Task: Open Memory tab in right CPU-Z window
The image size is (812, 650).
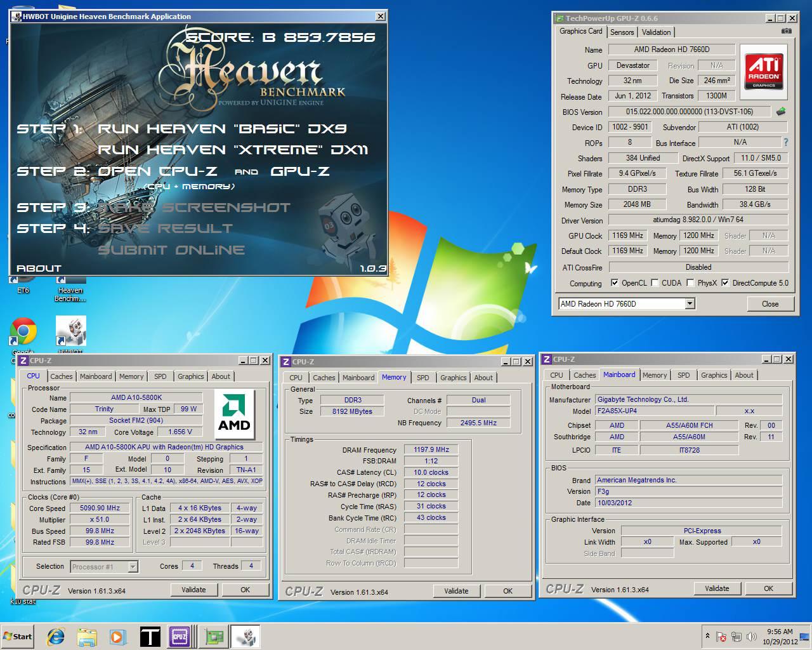Action: (x=655, y=375)
